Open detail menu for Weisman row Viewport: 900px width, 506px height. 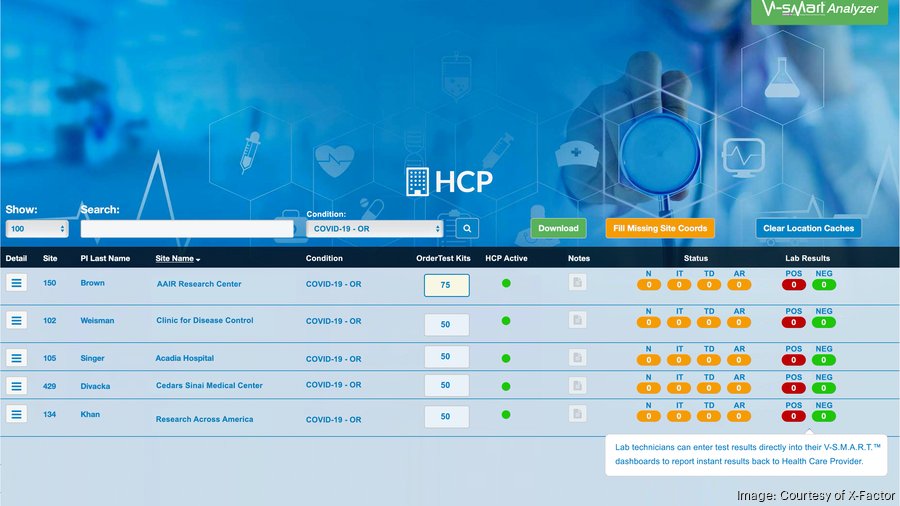point(16,320)
